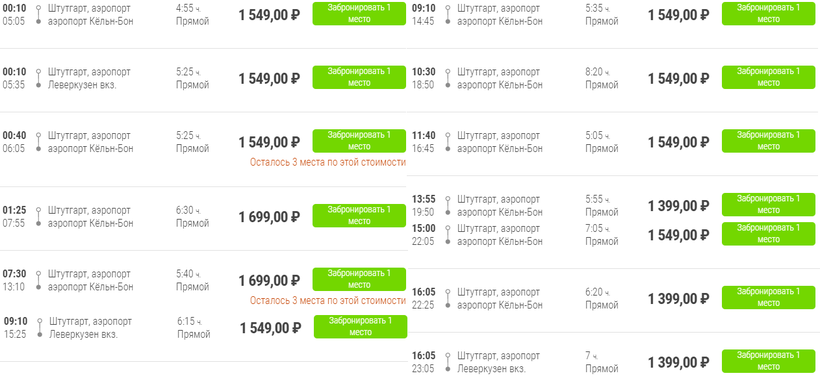Book the 09:10 trip arriving 14:45

pyautogui.click(x=768, y=14)
